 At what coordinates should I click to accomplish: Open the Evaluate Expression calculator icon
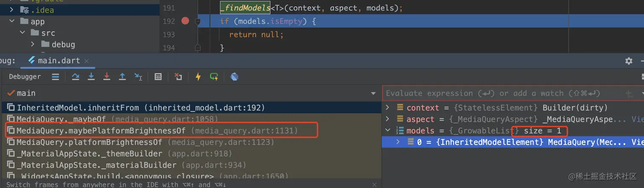tap(158, 77)
